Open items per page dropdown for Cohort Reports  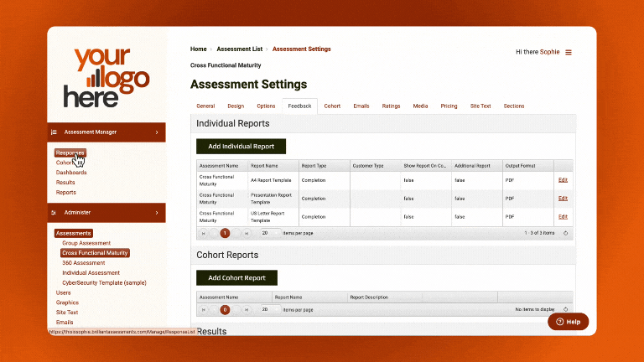pos(271,310)
